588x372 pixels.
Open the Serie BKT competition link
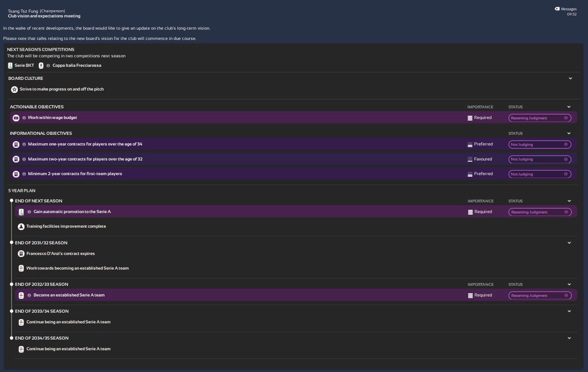click(24, 66)
